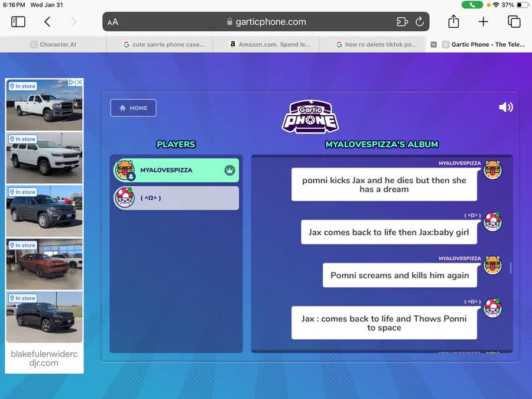The height and width of the screenshot is (399, 532).
Task: Click the mushroom avatar in players list
Action: [x=125, y=198]
